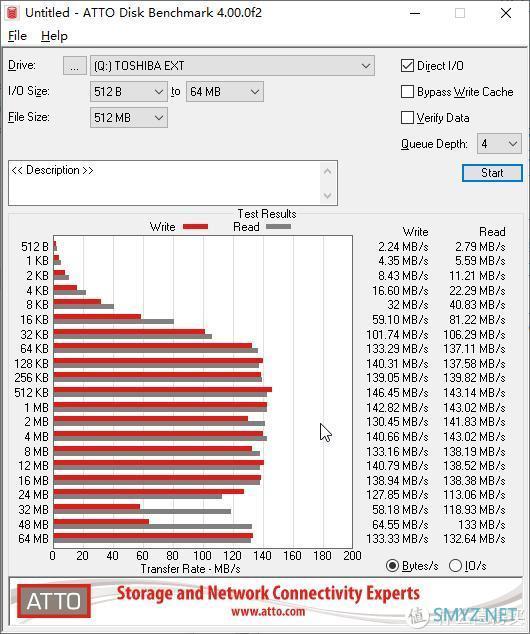This screenshot has width=530, height=634.
Task: Click the ATTO logo in the banner
Action: click(x=54, y=600)
